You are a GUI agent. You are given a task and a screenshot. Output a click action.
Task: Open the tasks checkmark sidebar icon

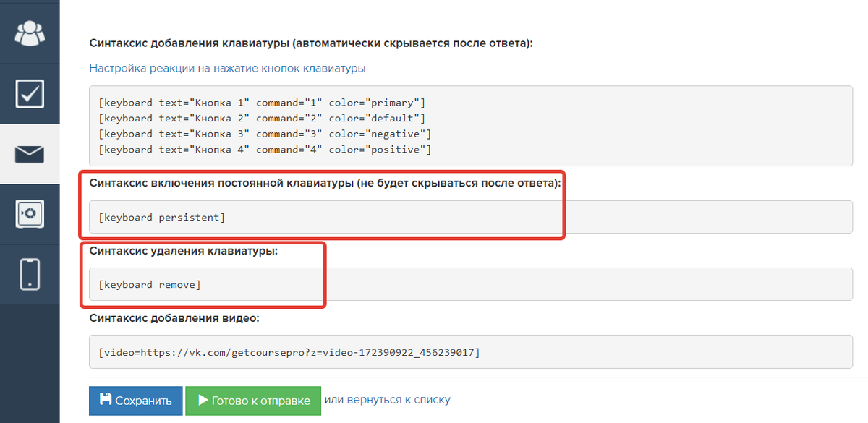coord(30,93)
